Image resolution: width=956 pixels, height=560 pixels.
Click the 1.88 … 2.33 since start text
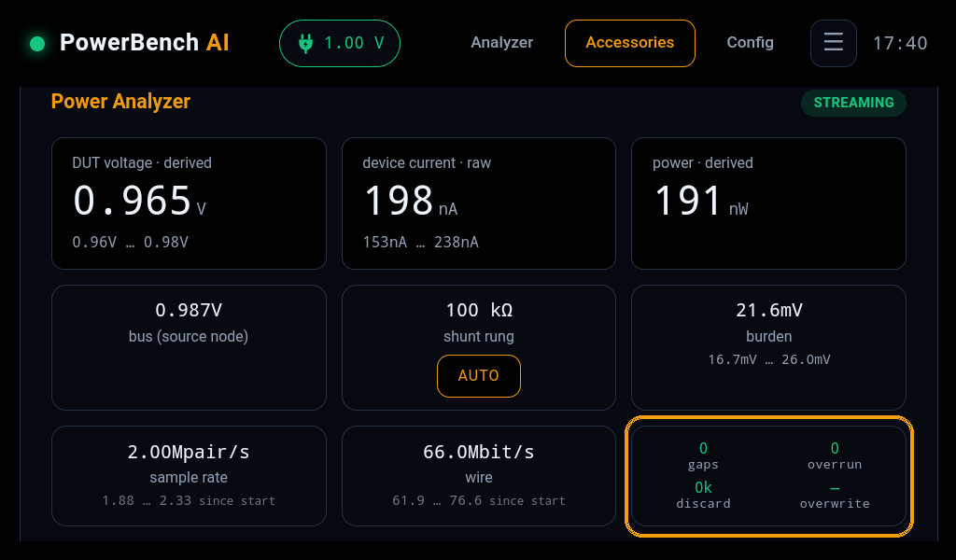189,501
